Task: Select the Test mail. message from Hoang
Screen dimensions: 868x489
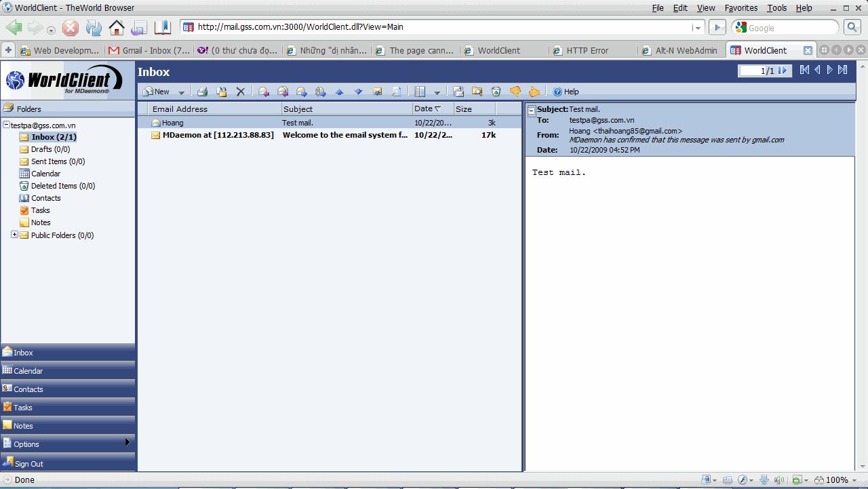Action: pos(330,123)
